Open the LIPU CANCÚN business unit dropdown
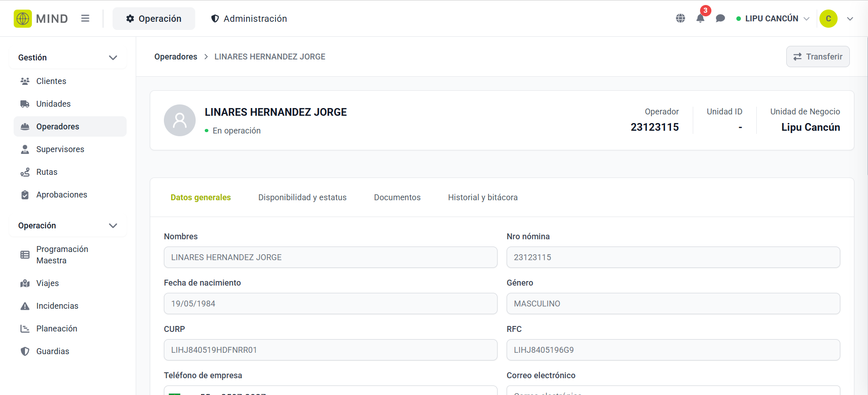The image size is (868, 395). (773, 19)
